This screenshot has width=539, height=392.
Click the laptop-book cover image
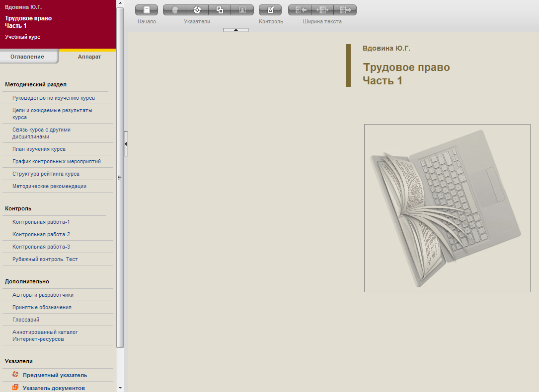pyautogui.click(x=447, y=208)
